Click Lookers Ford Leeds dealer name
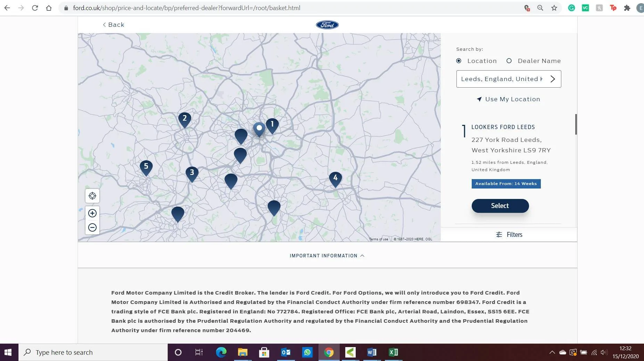The height and width of the screenshot is (361, 644). [x=503, y=127]
